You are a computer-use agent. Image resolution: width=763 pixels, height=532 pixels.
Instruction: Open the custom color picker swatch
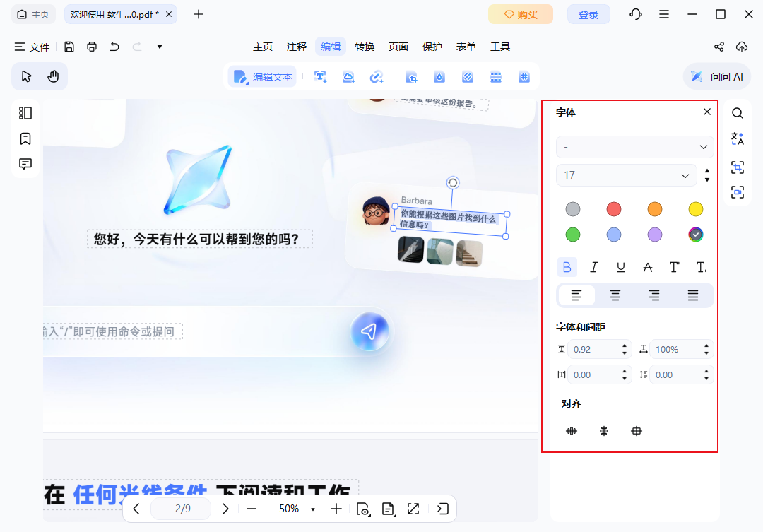coord(696,235)
